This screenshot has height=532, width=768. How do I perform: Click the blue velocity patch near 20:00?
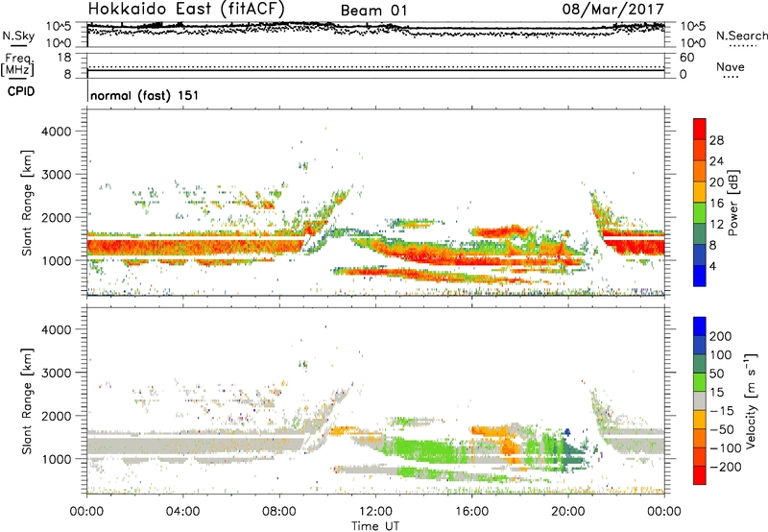pos(567,432)
